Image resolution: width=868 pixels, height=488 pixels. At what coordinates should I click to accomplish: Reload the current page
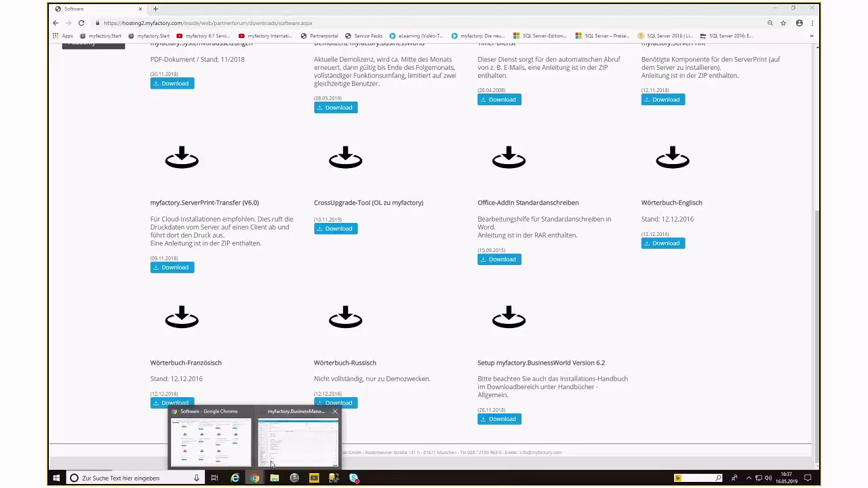(x=81, y=23)
